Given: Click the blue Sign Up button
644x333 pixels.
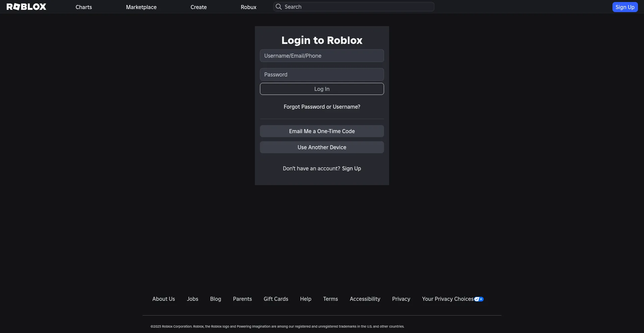Looking at the screenshot, I should click(x=625, y=7).
